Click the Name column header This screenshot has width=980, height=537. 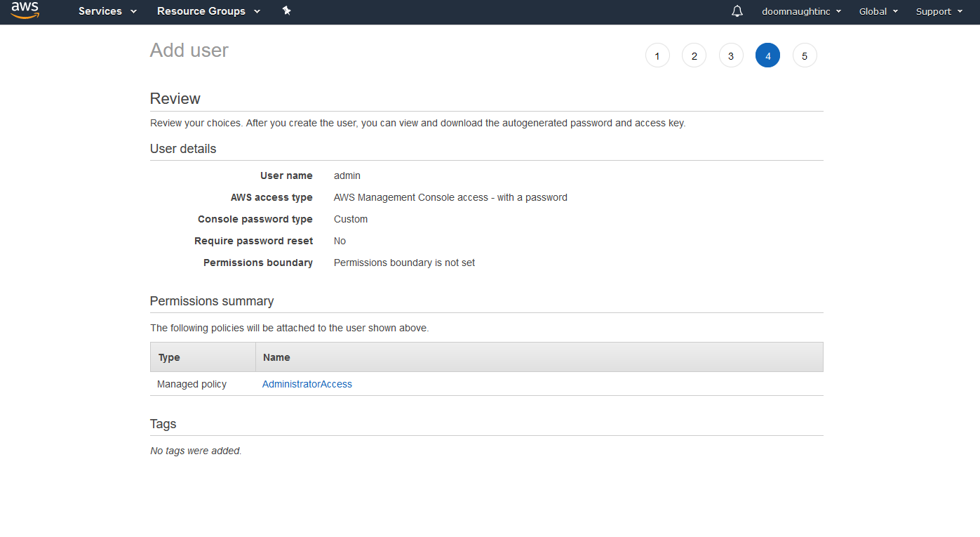pos(539,357)
